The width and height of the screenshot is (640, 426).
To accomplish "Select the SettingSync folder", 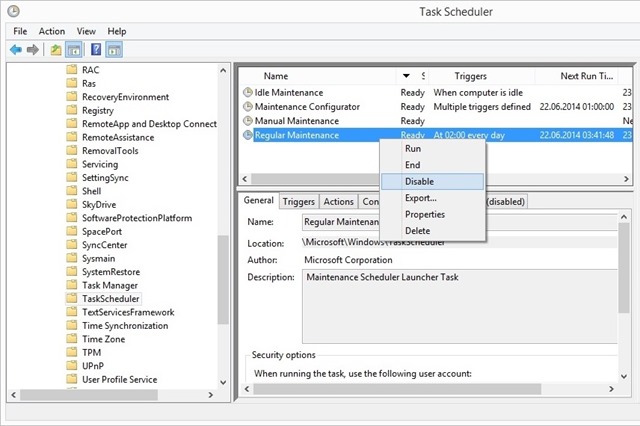I will (x=105, y=178).
